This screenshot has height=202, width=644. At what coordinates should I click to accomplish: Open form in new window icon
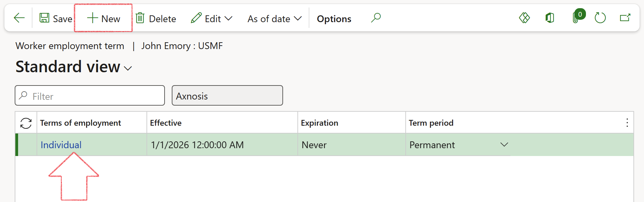coord(625,18)
